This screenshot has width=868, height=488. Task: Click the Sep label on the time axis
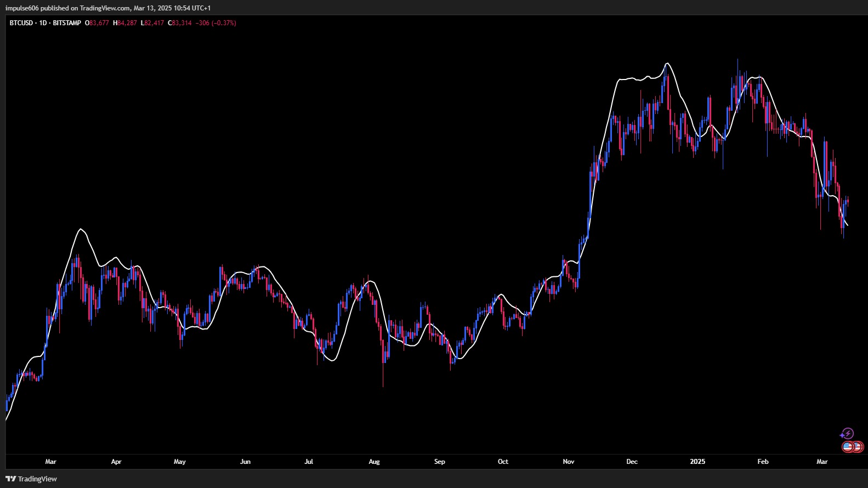click(440, 462)
